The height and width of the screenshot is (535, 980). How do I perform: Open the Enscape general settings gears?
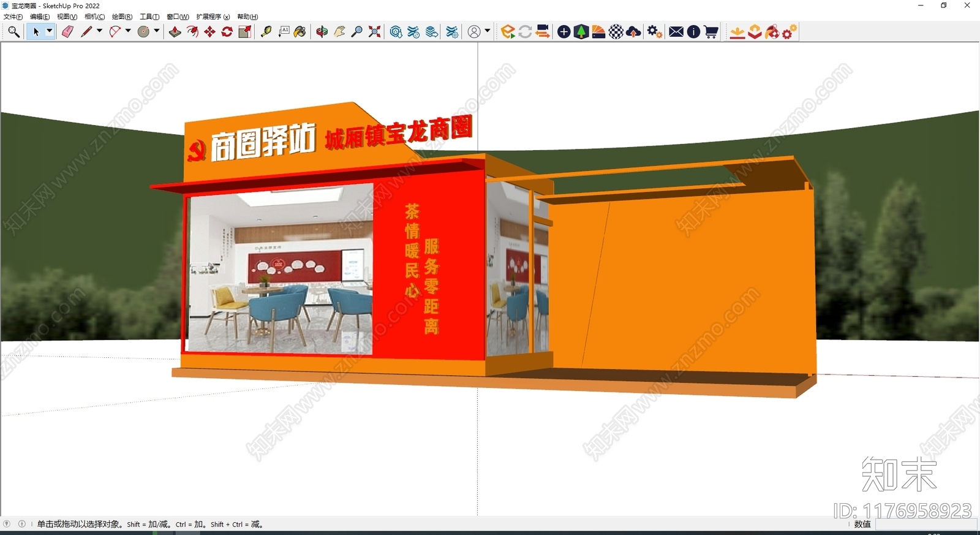(x=655, y=32)
